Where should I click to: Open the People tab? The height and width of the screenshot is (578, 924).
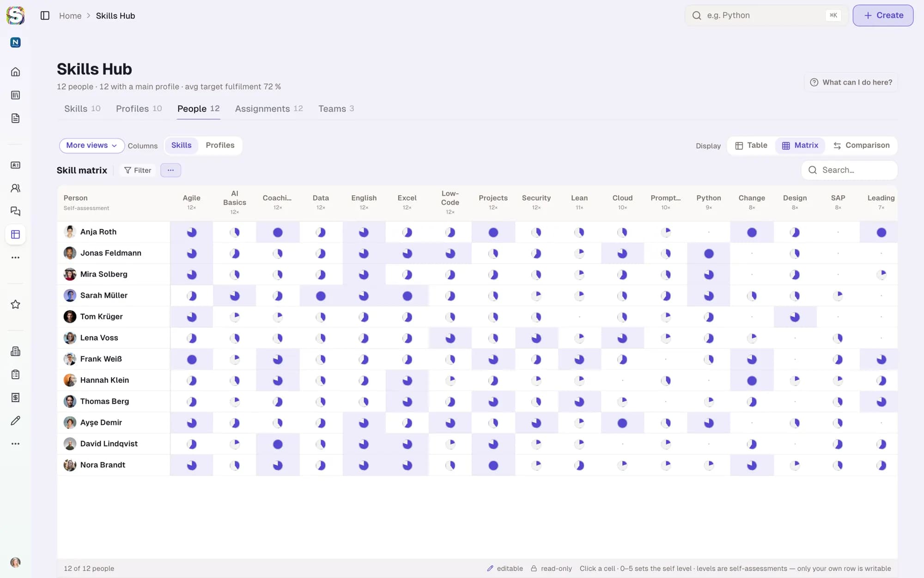coord(198,109)
